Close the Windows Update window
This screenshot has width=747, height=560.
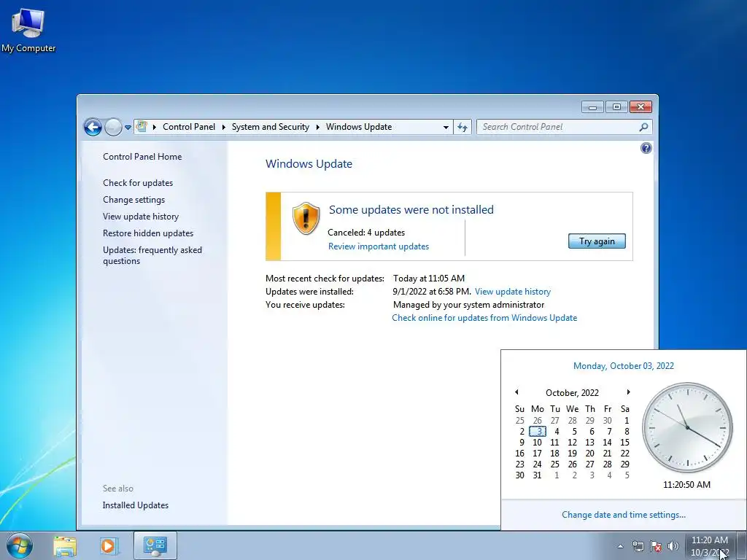point(640,107)
